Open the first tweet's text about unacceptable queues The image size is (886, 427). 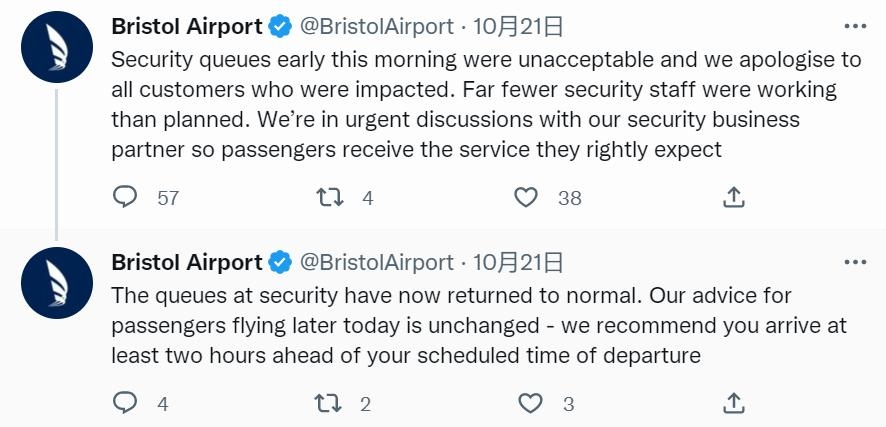click(x=486, y=104)
